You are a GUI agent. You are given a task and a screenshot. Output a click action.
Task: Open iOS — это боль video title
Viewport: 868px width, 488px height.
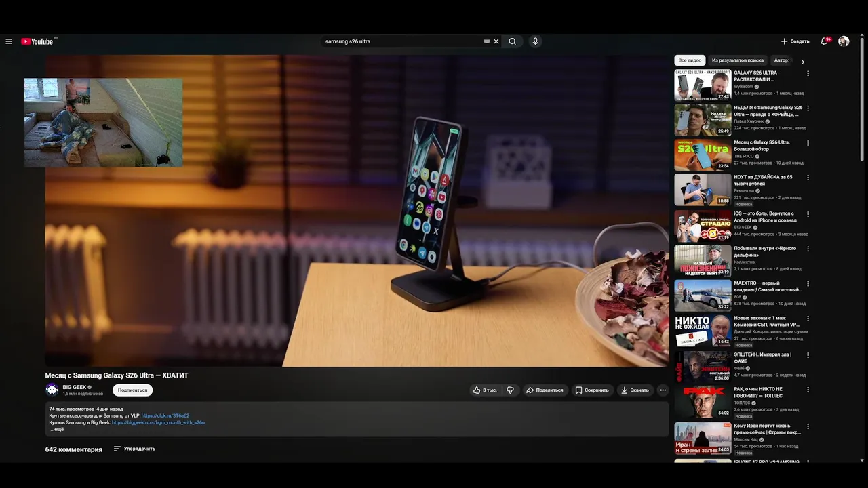pyautogui.click(x=766, y=217)
